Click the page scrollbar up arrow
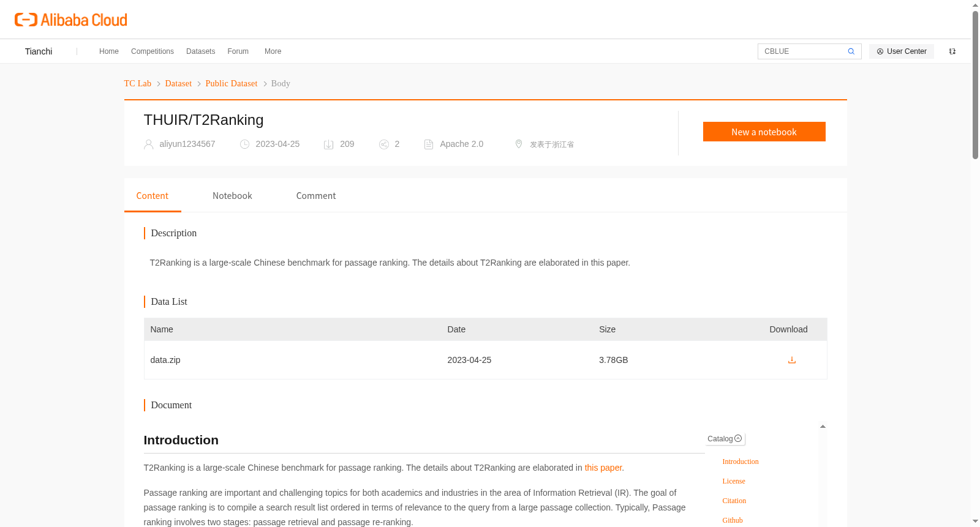Screen dimensions: 980x527 pos(975,5)
